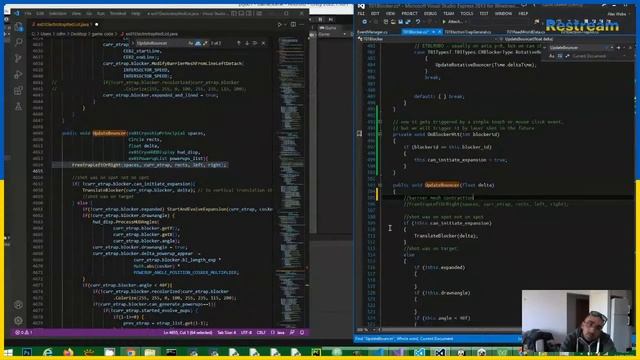640x360 pixels.
Task: Click the Run Java play icon in VS Code
Action: [280, 24]
